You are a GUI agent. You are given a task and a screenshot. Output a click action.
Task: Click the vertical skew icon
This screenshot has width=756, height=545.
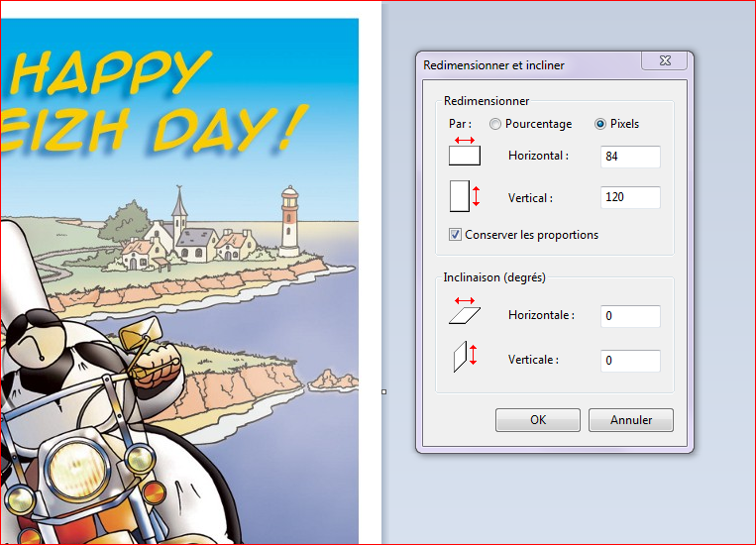click(465, 357)
